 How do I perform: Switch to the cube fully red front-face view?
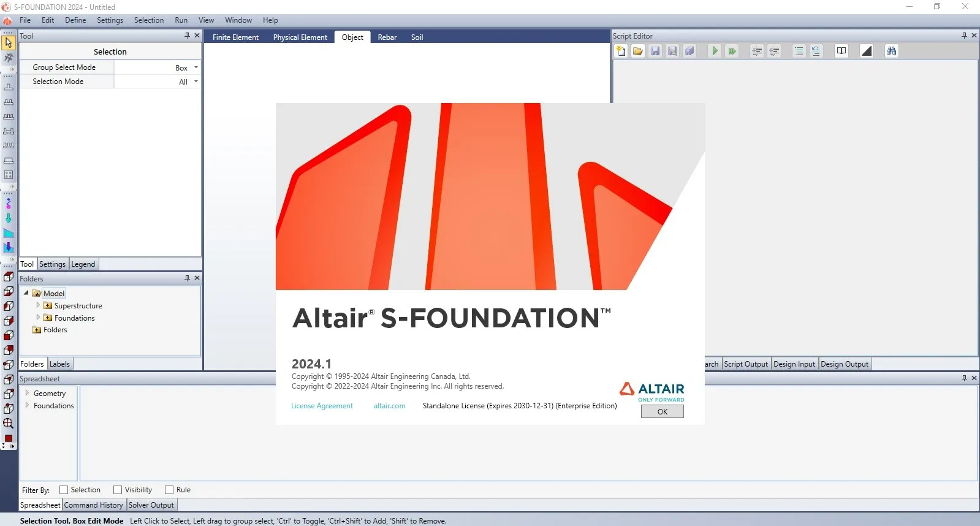(x=9, y=335)
